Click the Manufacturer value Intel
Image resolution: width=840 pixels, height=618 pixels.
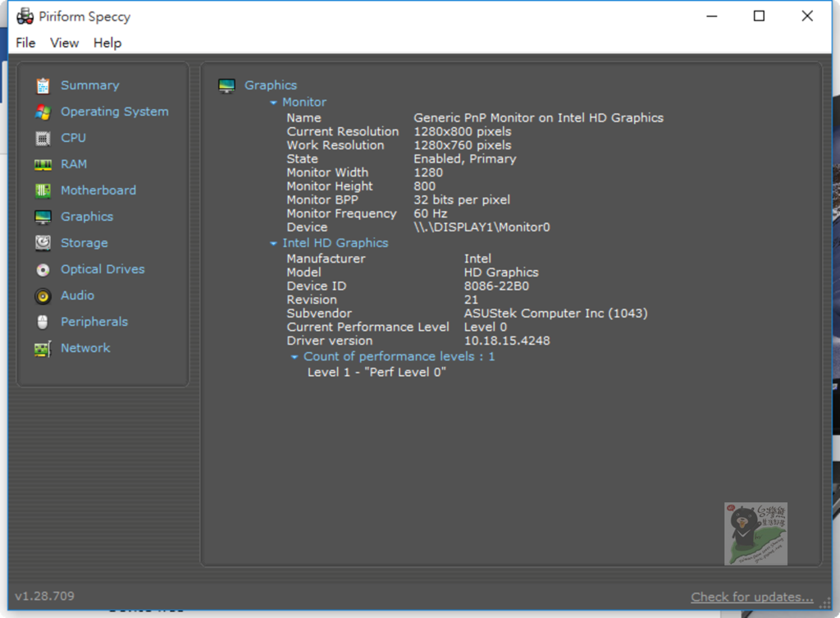[477, 259]
